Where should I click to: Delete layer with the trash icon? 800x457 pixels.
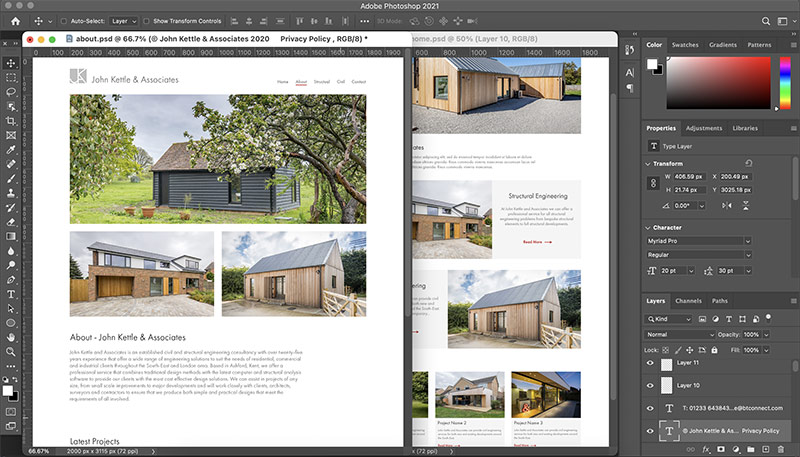click(781, 449)
